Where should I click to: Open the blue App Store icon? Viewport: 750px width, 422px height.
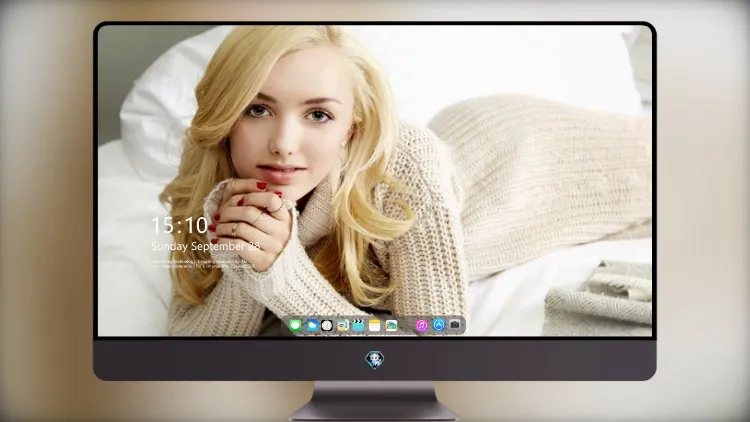pyautogui.click(x=439, y=325)
